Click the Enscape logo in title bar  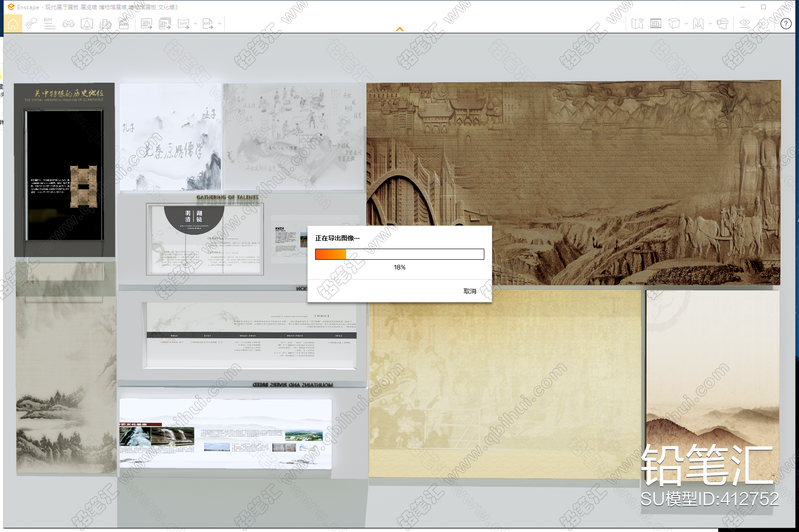tap(11, 7)
